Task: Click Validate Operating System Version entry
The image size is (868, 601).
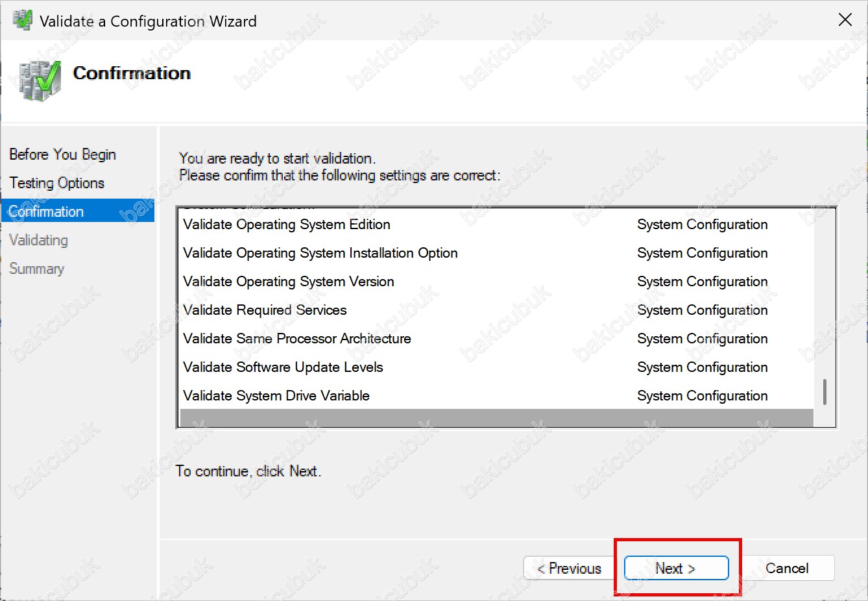Action: [289, 282]
